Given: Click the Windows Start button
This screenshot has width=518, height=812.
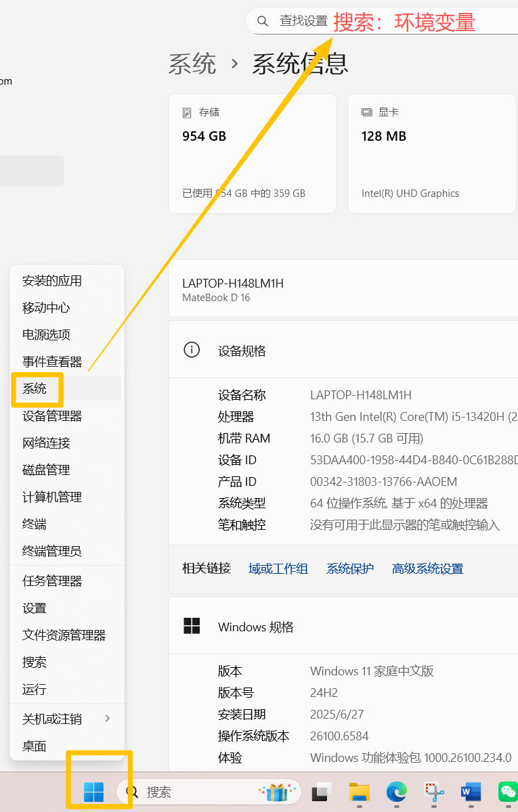Looking at the screenshot, I should [93, 792].
